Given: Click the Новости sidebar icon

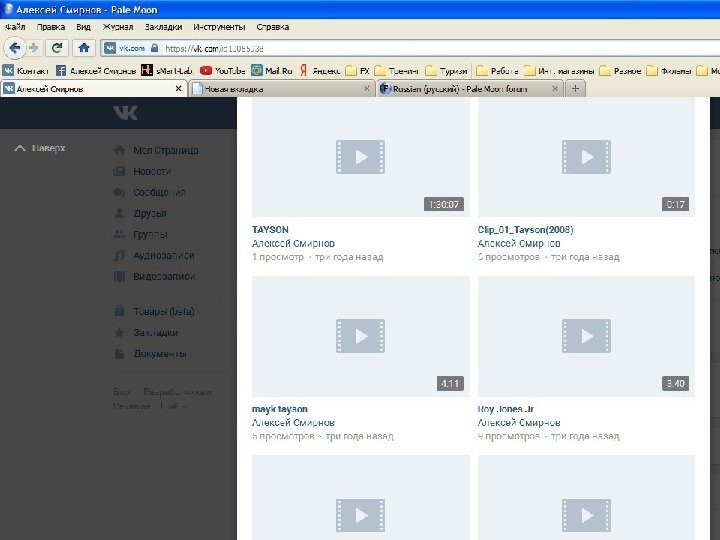Looking at the screenshot, I should 119,171.
